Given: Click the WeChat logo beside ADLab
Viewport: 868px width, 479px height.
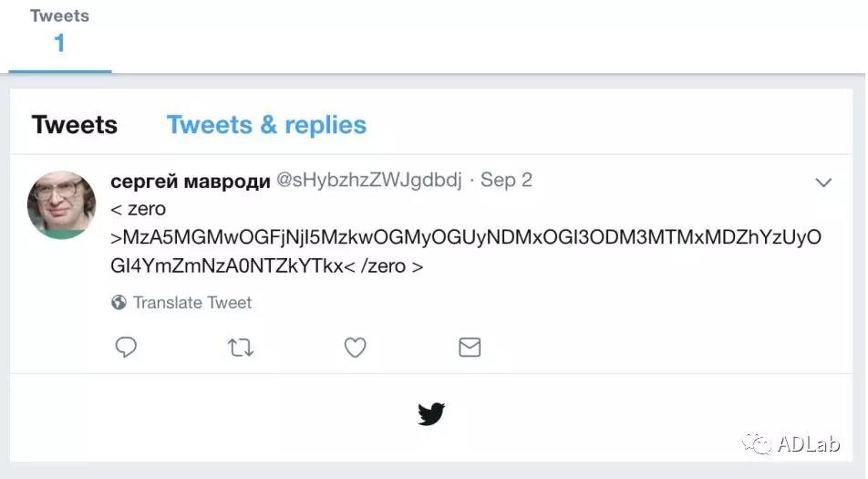Looking at the screenshot, I should pos(757,444).
